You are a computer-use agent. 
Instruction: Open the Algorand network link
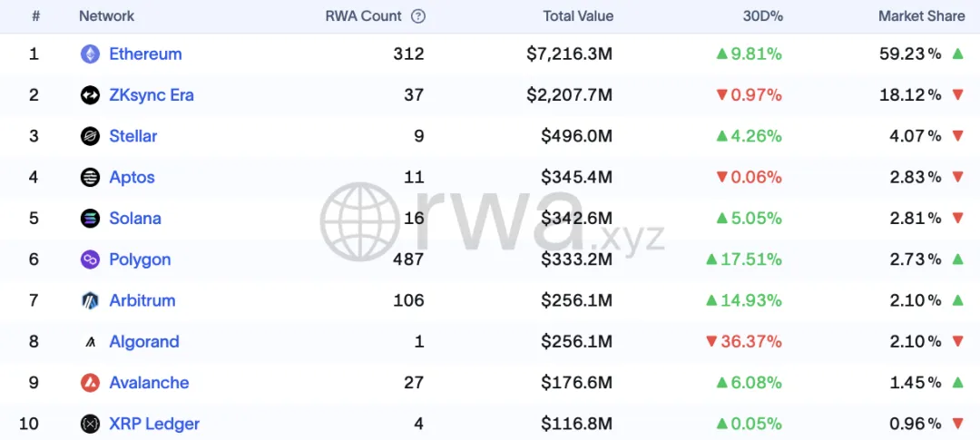[x=144, y=342]
